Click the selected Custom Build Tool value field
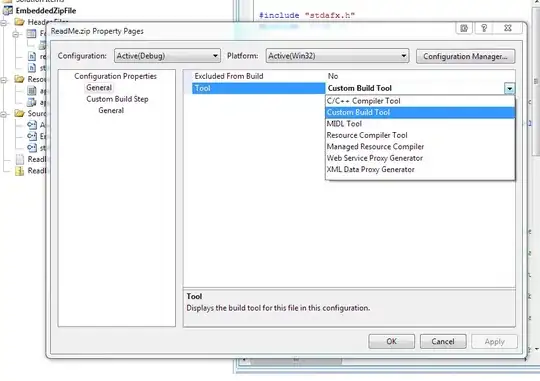This screenshot has height=381, width=540. (x=415, y=88)
